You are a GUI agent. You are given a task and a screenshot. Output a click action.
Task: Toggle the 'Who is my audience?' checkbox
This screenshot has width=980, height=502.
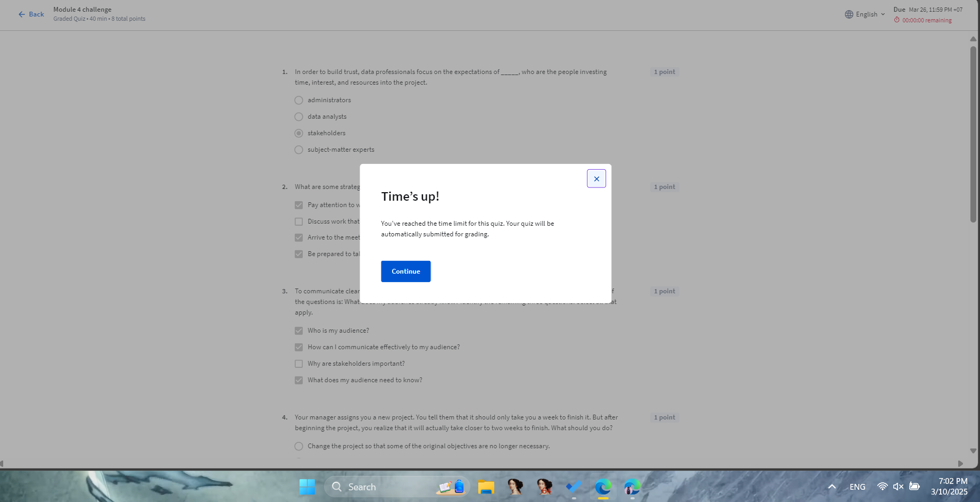click(299, 331)
